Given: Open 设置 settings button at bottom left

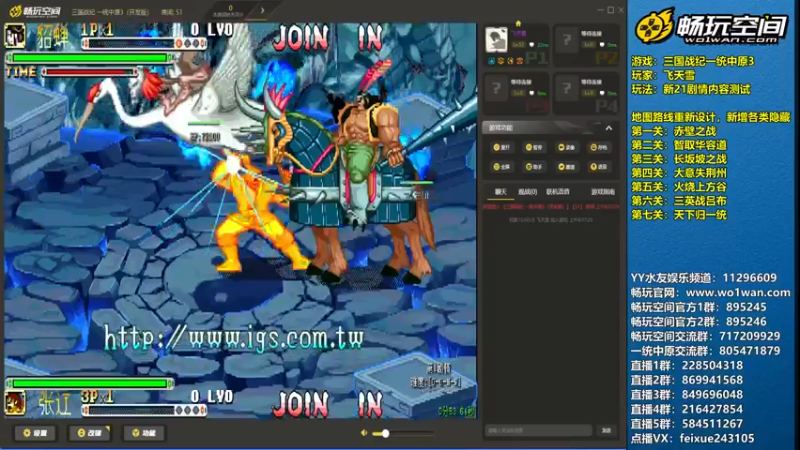Looking at the screenshot, I should pos(35,433).
